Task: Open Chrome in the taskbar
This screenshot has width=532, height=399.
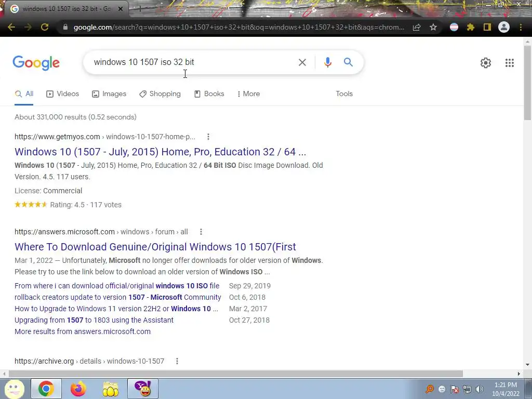Action: tap(46, 389)
